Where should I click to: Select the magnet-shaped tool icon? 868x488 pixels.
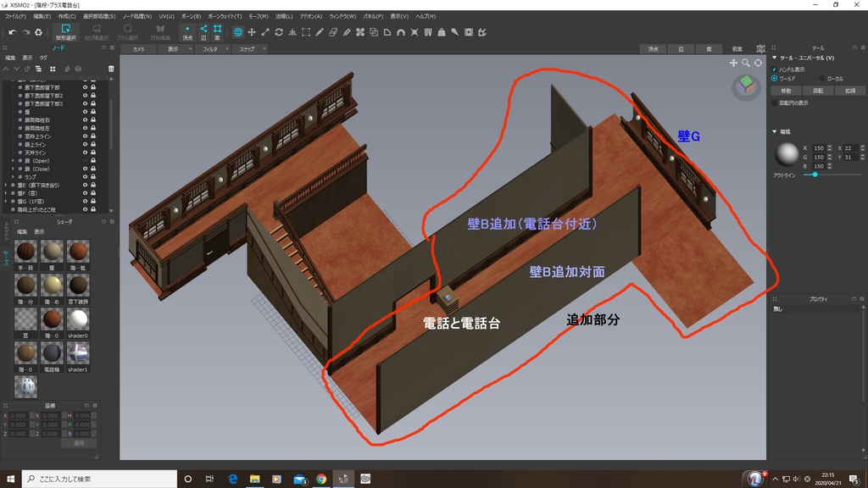pyautogui.click(x=401, y=32)
